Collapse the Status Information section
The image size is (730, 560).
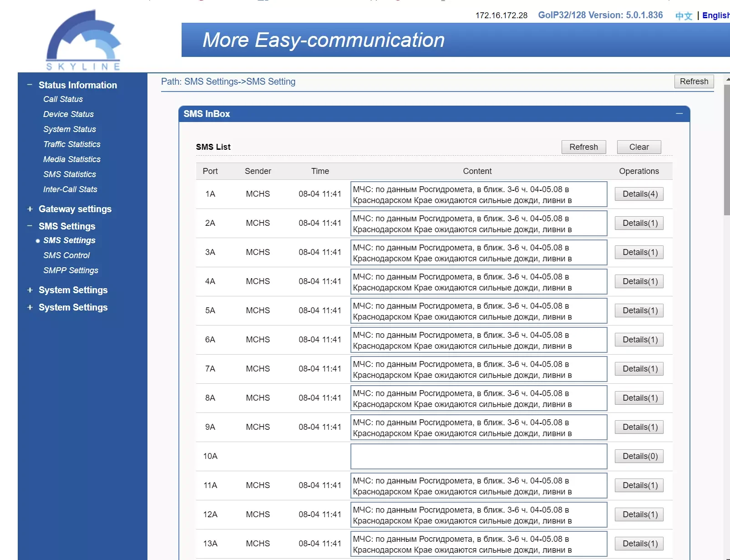point(30,85)
